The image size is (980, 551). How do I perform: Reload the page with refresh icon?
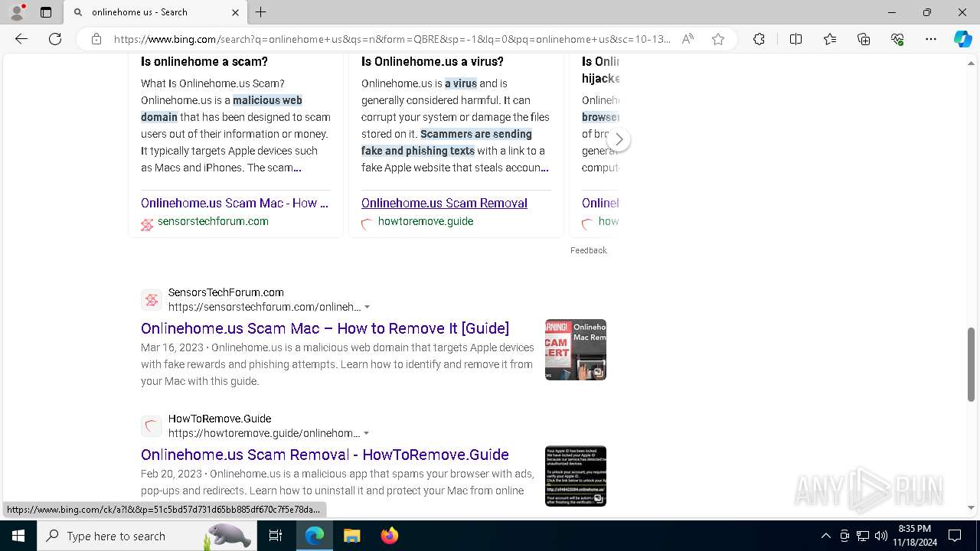[55, 39]
